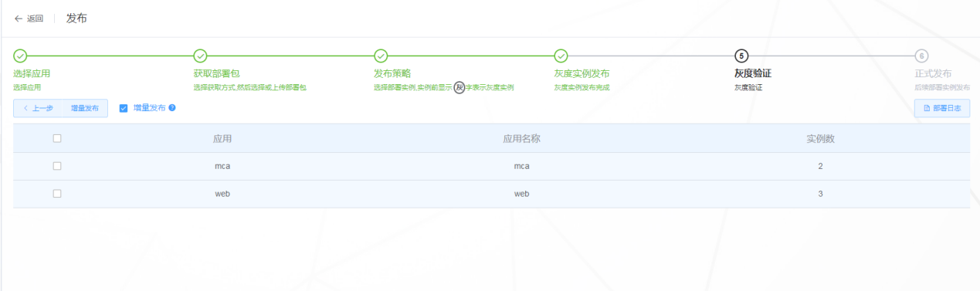Check the mca row checkbox
This screenshot has height=291, width=980.
coord(56,166)
